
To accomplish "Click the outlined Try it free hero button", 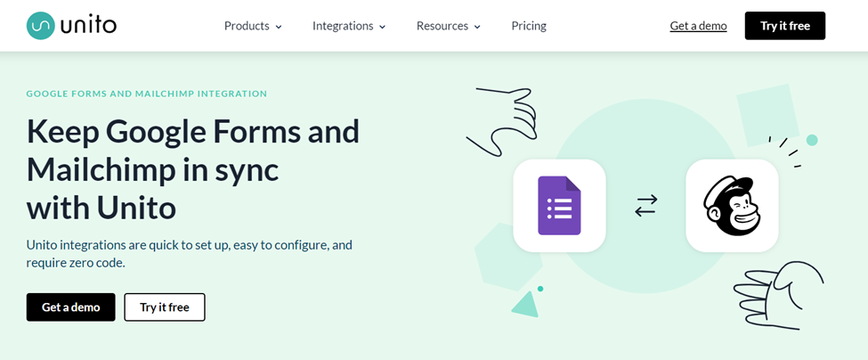I will [x=165, y=307].
